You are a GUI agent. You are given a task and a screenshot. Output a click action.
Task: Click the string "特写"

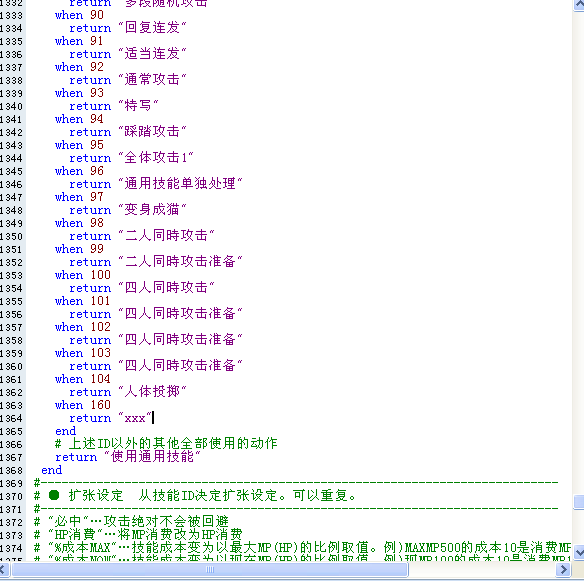point(138,106)
